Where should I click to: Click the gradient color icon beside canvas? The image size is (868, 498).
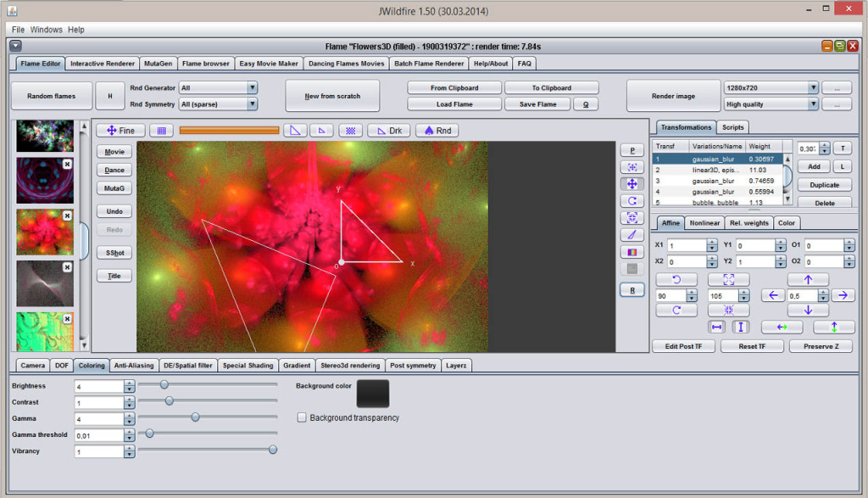(632, 252)
